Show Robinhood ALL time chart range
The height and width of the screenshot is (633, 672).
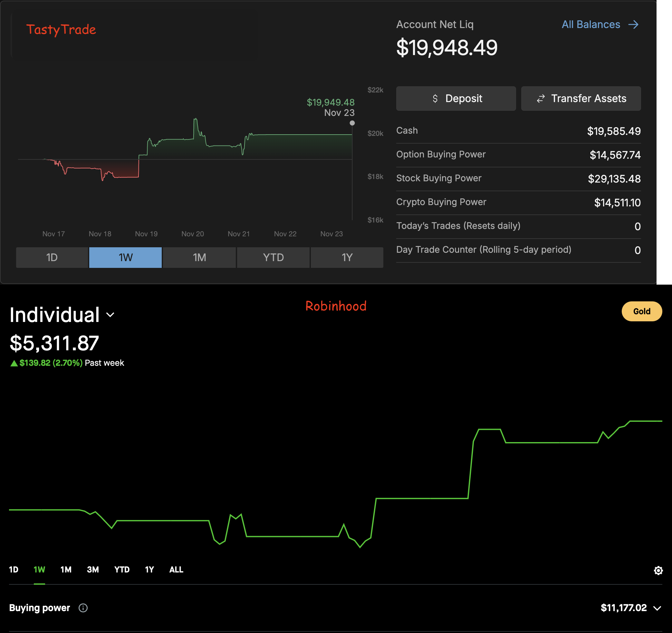pos(176,570)
